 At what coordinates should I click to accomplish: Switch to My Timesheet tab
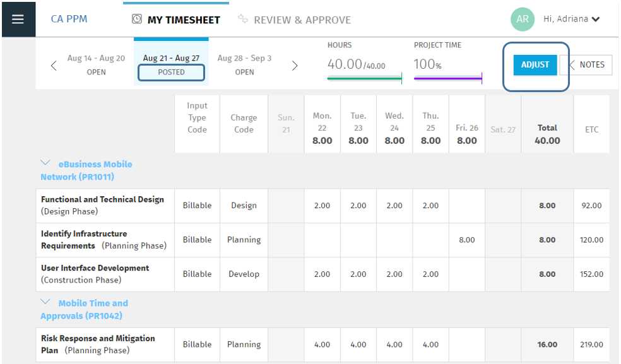point(176,20)
